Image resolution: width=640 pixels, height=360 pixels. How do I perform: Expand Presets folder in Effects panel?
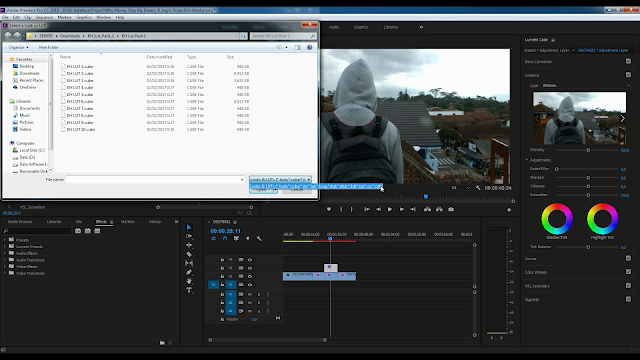[x=5, y=240]
